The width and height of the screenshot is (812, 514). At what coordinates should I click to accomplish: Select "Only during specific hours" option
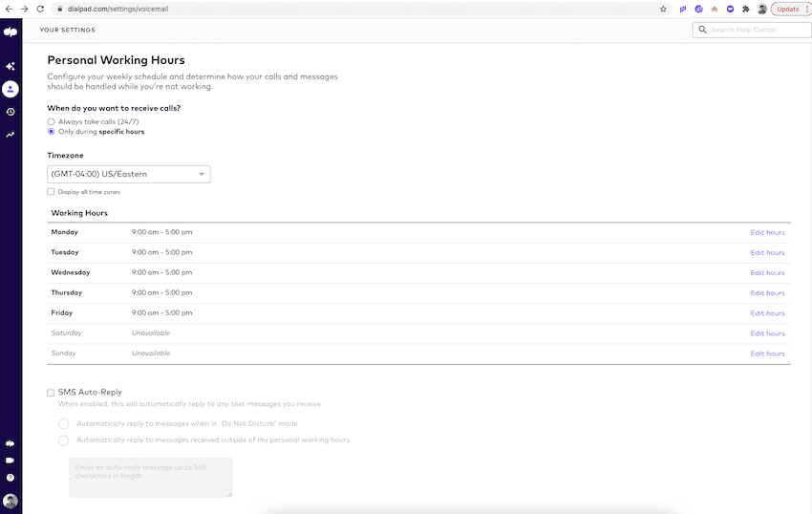pyautogui.click(x=52, y=132)
